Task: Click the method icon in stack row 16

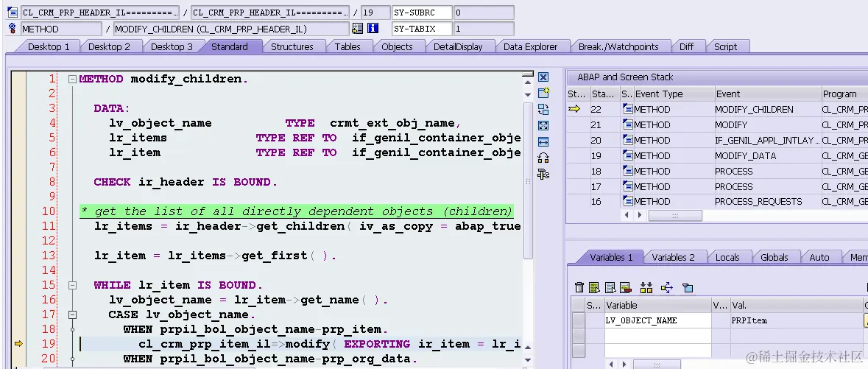Action: [x=628, y=201]
